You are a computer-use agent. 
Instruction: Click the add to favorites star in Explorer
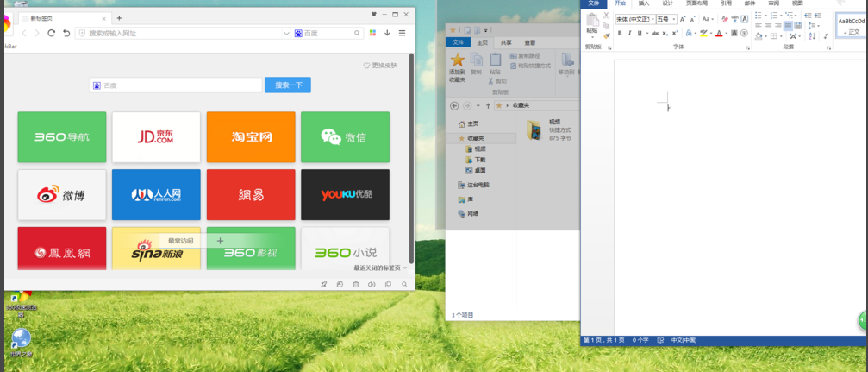coord(458,61)
